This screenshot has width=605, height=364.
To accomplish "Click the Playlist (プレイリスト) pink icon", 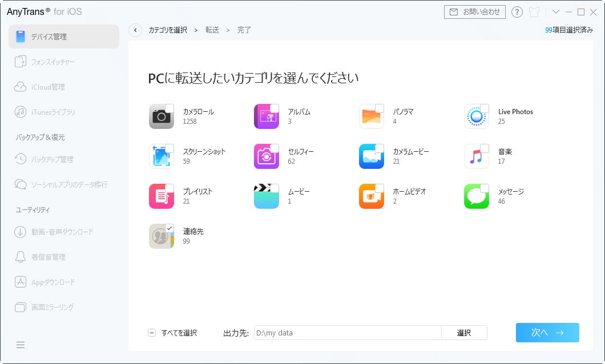I will (162, 196).
